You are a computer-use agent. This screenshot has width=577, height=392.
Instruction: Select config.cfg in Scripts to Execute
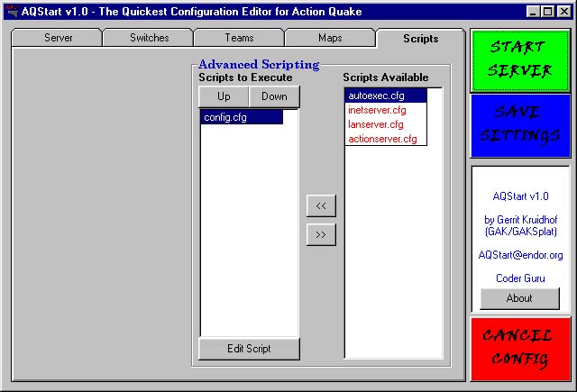[242, 117]
